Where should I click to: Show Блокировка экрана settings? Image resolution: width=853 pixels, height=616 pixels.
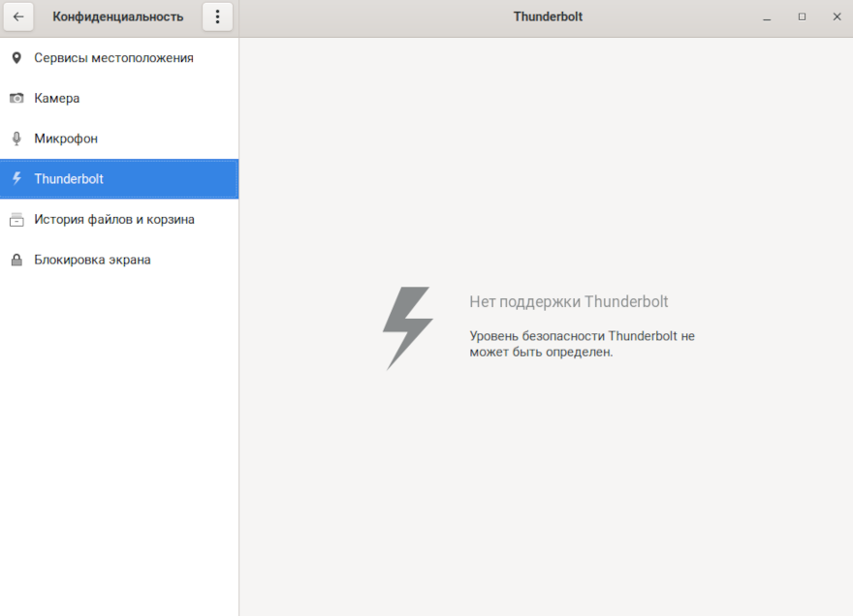[92, 261]
